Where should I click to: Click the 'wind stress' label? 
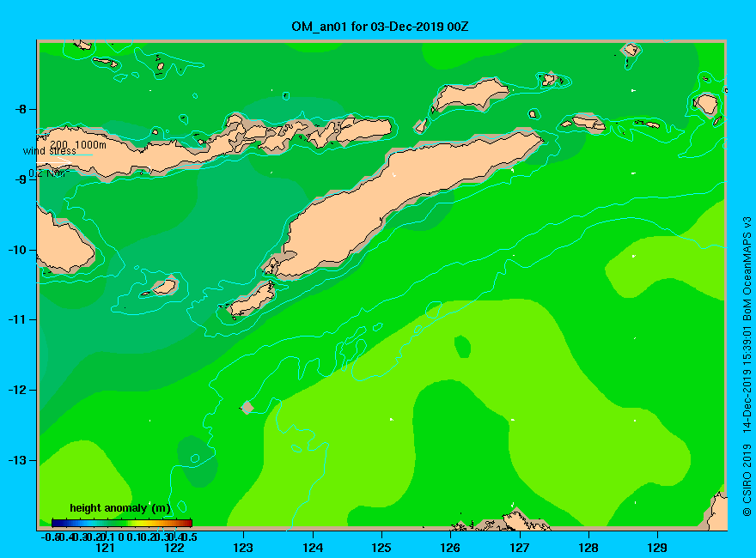50,151
